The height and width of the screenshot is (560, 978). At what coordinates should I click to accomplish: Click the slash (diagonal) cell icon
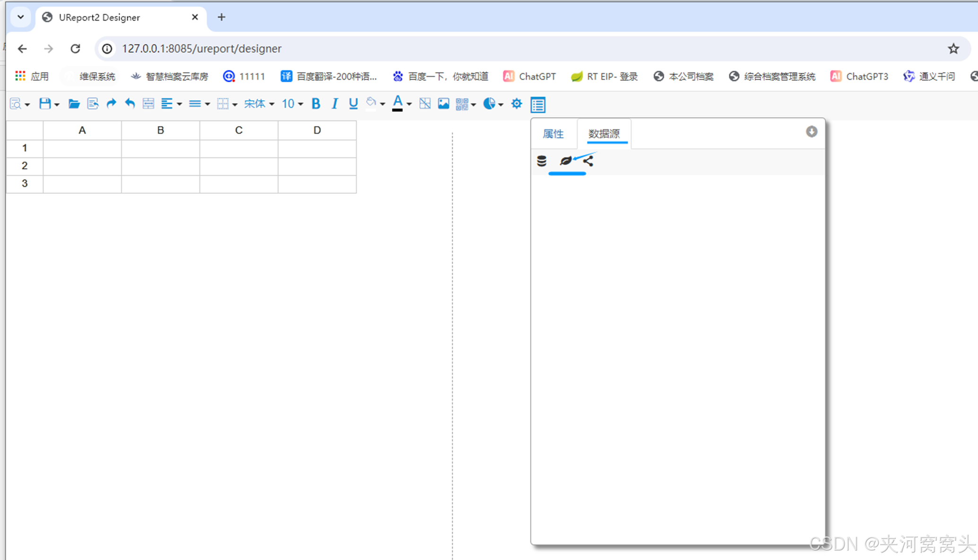tap(425, 103)
